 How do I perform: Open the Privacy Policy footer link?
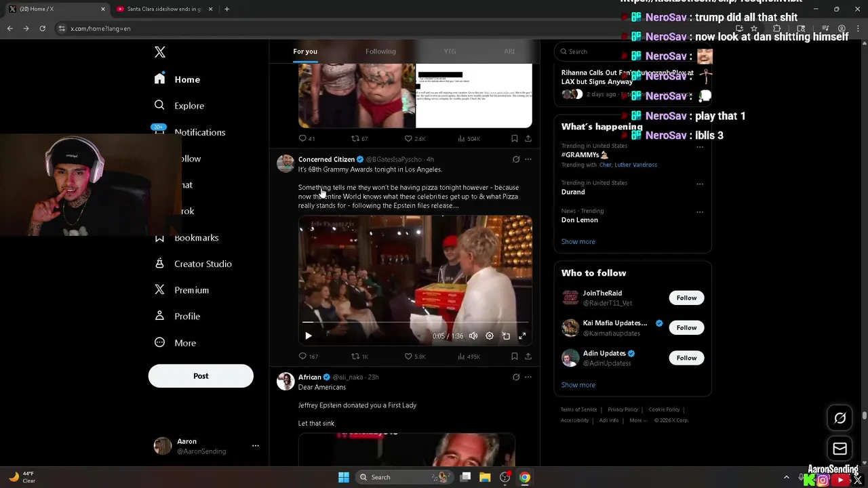[623, 409]
